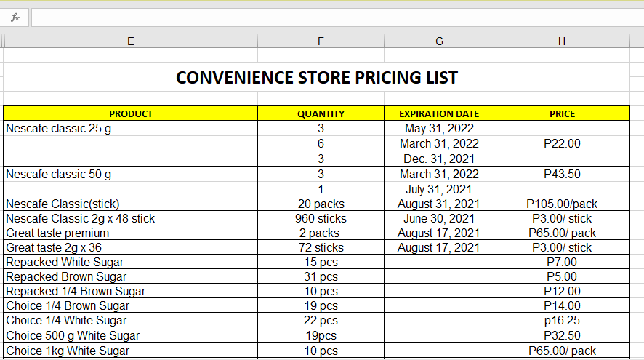This screenshot has height=360, width=644.
Task: Select column H header
Action: tap(561, 42)
